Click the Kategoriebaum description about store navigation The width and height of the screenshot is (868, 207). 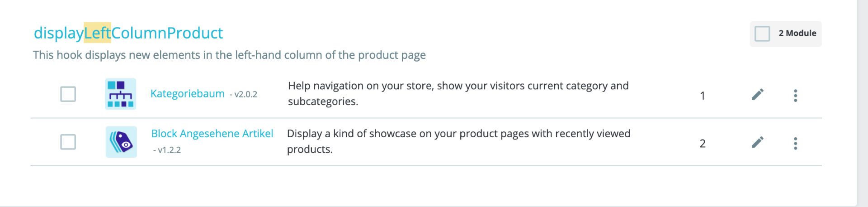(458, 93)
